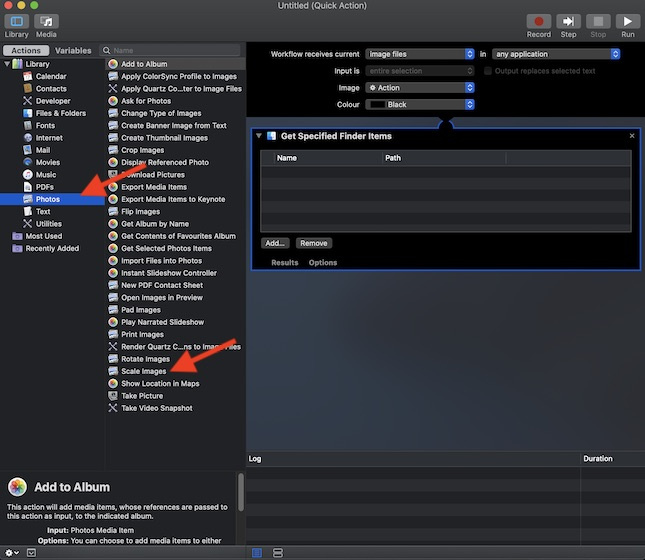The height and width of the screenshot is (560, 645).
Task: Select the Scale Images action
Action: [x=143, y=371]
